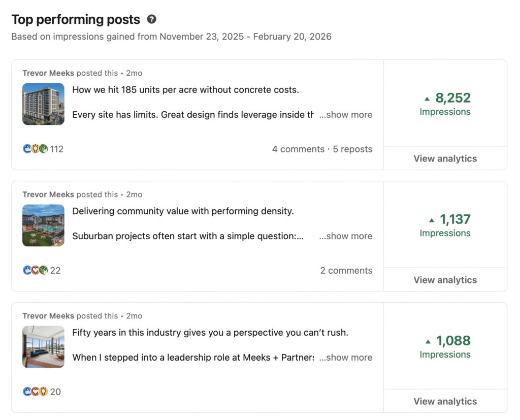Click the help icon beside Top performing posts
The image size is (520, 420).
(151, 20)
